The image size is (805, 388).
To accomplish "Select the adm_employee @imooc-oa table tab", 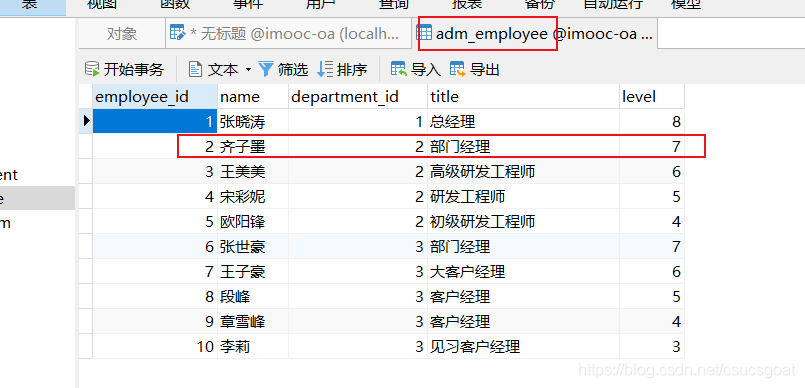I will tap(534, 34).
